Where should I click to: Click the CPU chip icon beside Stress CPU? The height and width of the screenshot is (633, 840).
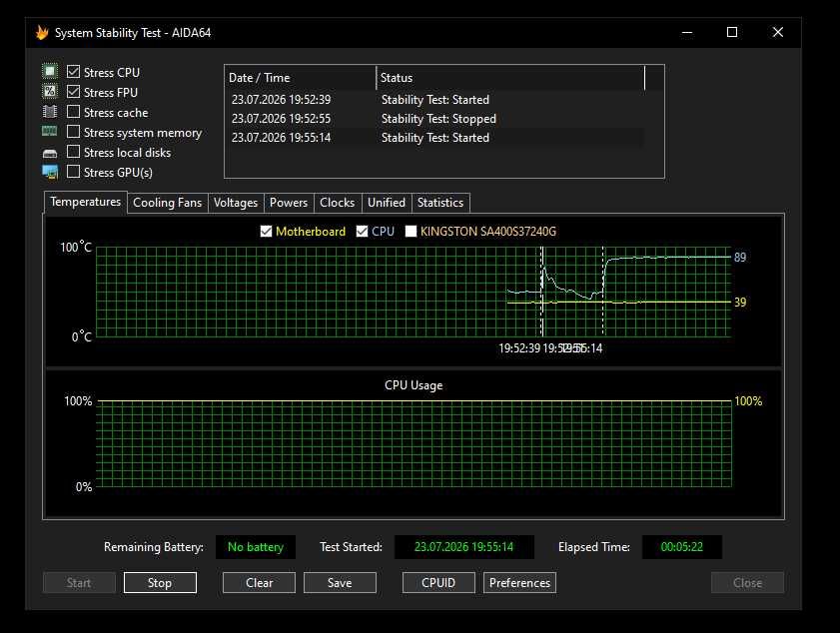click(x=50, y=71)
